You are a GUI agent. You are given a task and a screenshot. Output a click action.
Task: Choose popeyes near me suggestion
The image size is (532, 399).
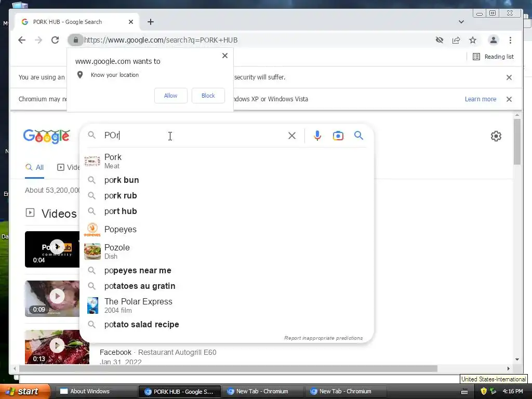click(x=227, y=271)
